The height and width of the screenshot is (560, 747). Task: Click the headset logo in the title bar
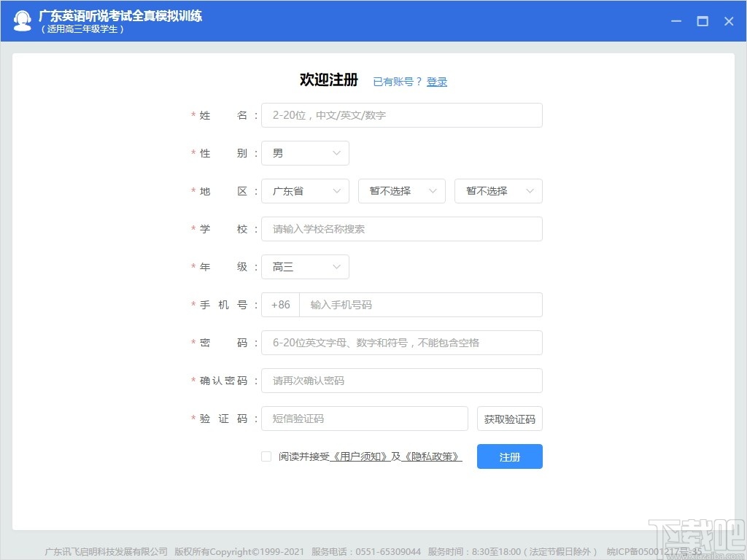23,20
